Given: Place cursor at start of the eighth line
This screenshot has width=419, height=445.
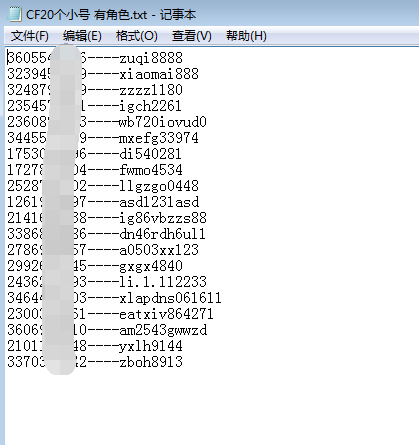Looking at the screenshot, I should pyautogui.click(x=8, y=170).
